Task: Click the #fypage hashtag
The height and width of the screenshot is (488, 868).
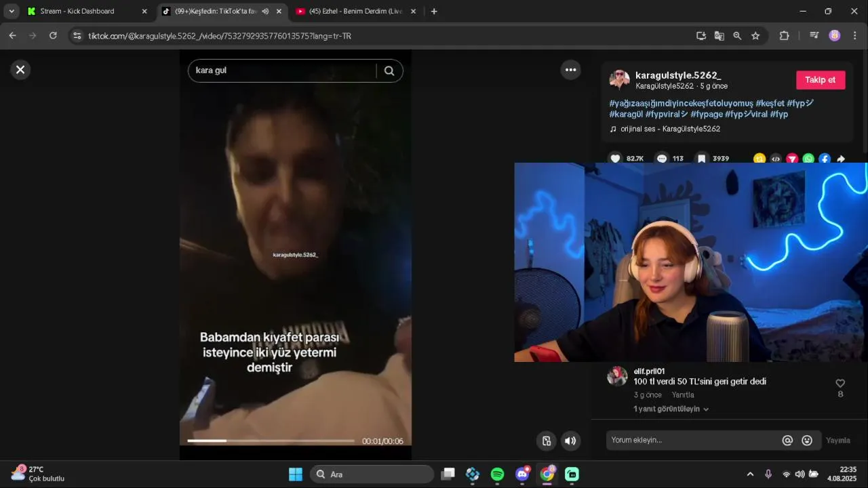Action: 707,114
